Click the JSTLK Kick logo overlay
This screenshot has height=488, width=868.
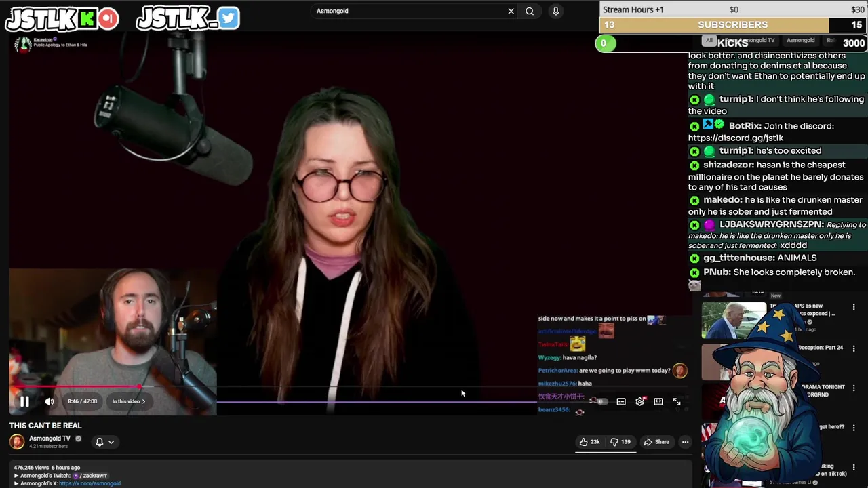pyautogui.click(x=62, y=18)
